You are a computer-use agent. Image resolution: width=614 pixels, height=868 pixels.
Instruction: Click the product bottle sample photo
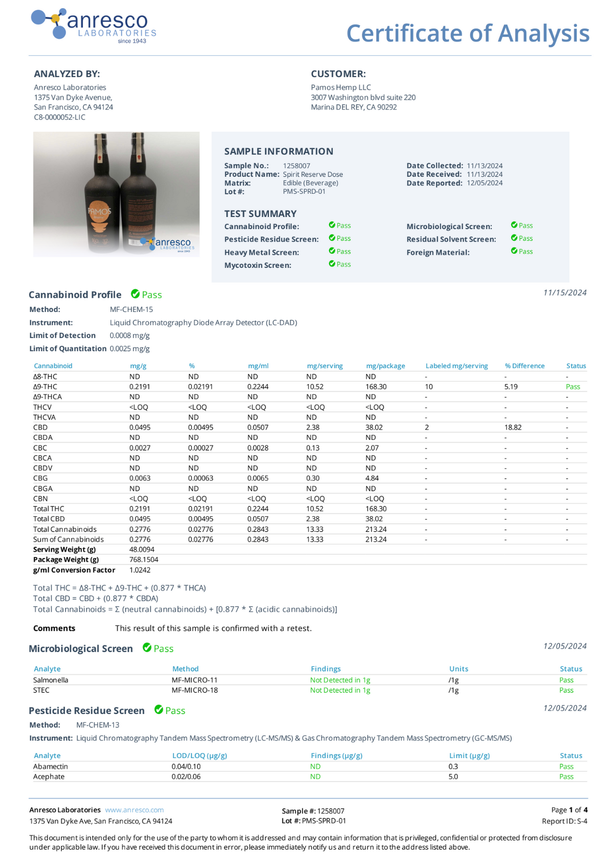click(x=116, y=194)
